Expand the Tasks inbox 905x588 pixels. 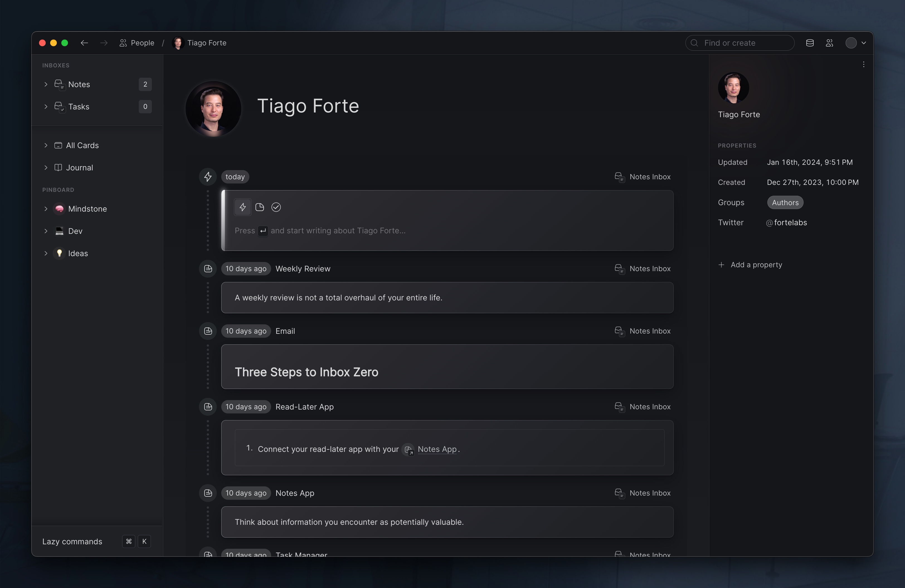pos(46,107)
